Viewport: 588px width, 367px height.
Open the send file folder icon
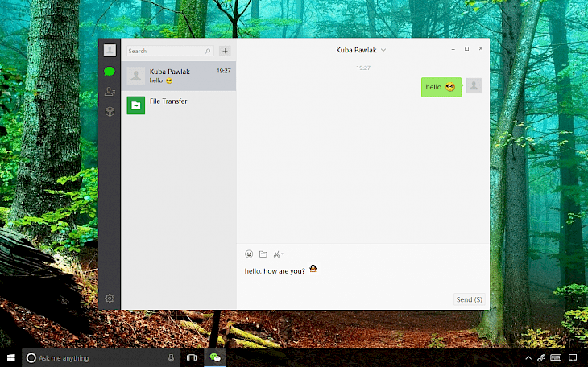point(263,254)
